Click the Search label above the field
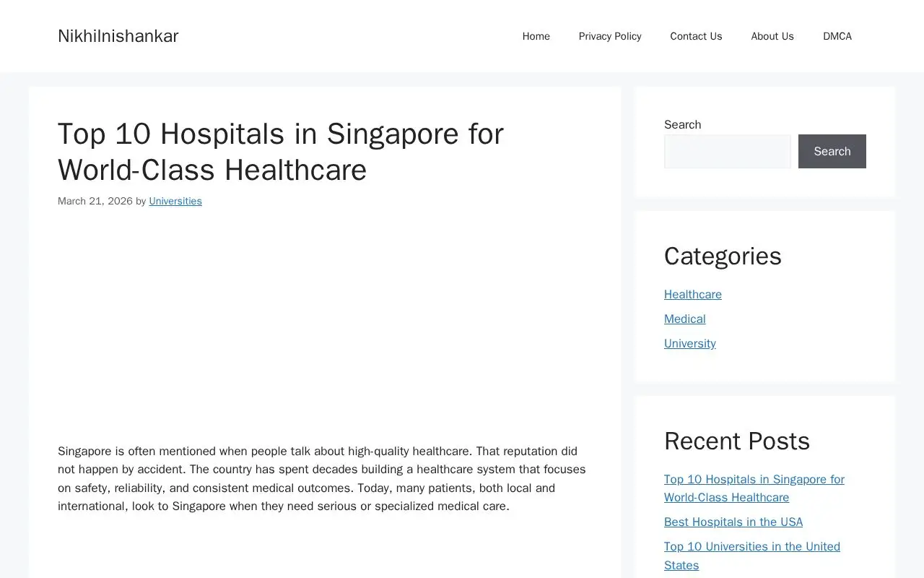 (683, 124)
